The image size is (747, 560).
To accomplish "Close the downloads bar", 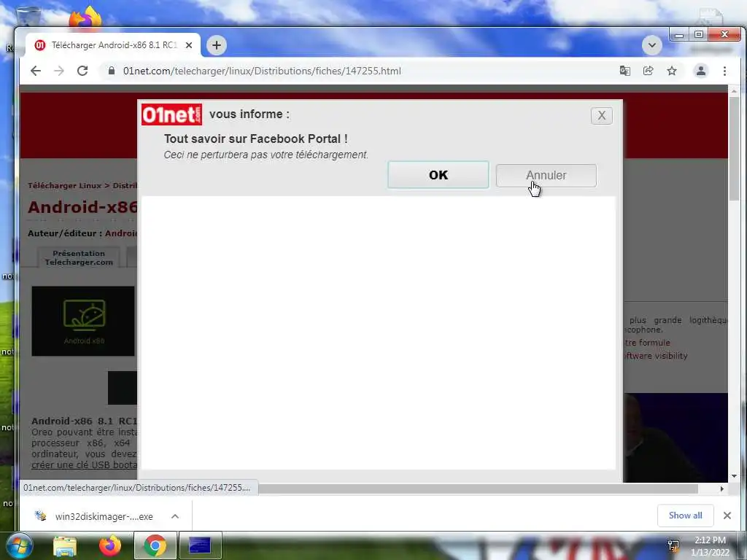I will tap(727, 516).
